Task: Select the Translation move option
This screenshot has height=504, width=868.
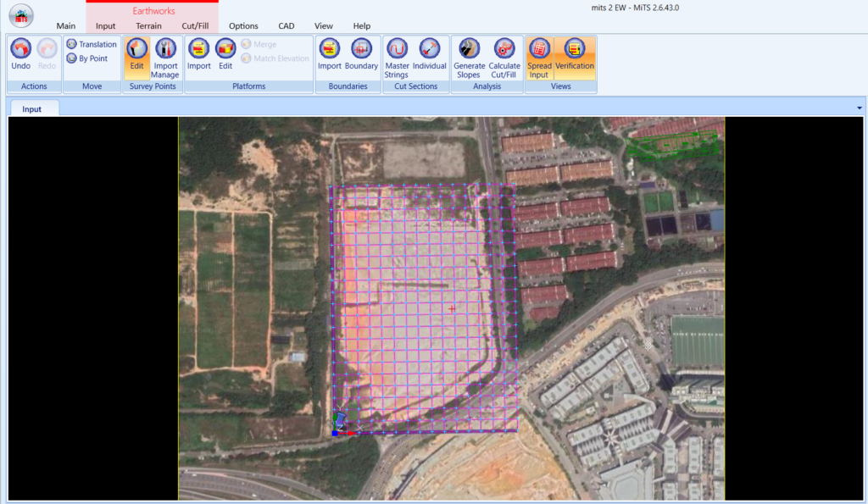Action: 92,44
